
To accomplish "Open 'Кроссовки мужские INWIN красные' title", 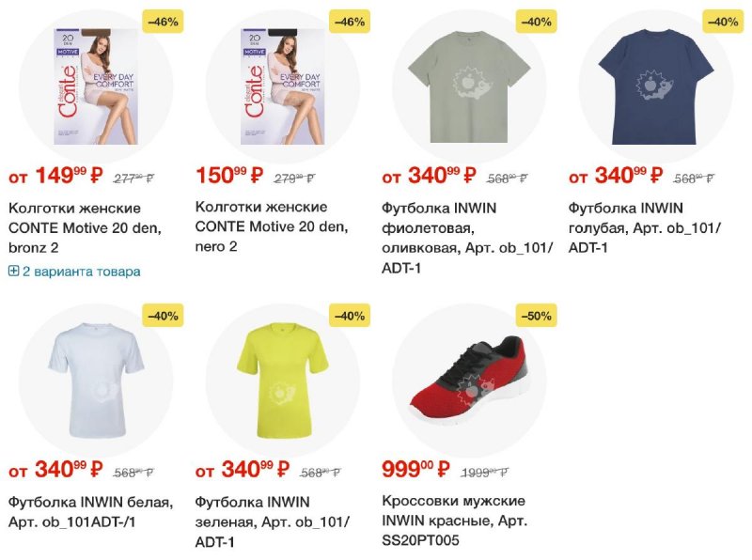I will [454, 521].
